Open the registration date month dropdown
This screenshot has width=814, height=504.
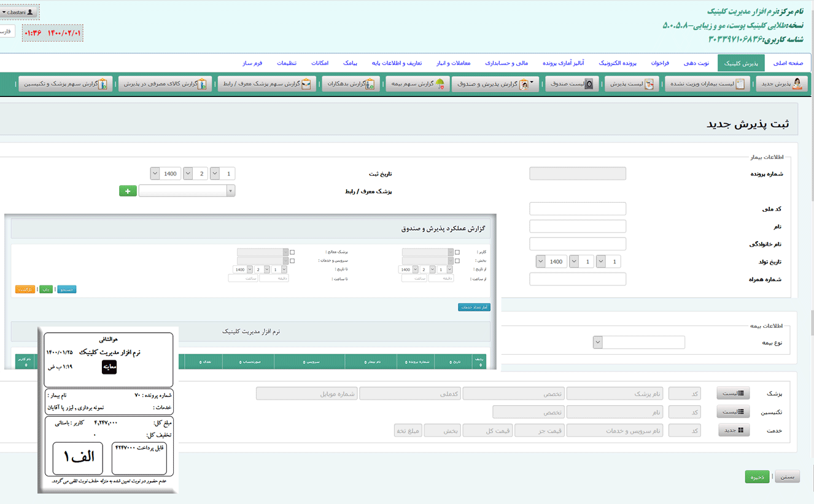pos(196,174)
